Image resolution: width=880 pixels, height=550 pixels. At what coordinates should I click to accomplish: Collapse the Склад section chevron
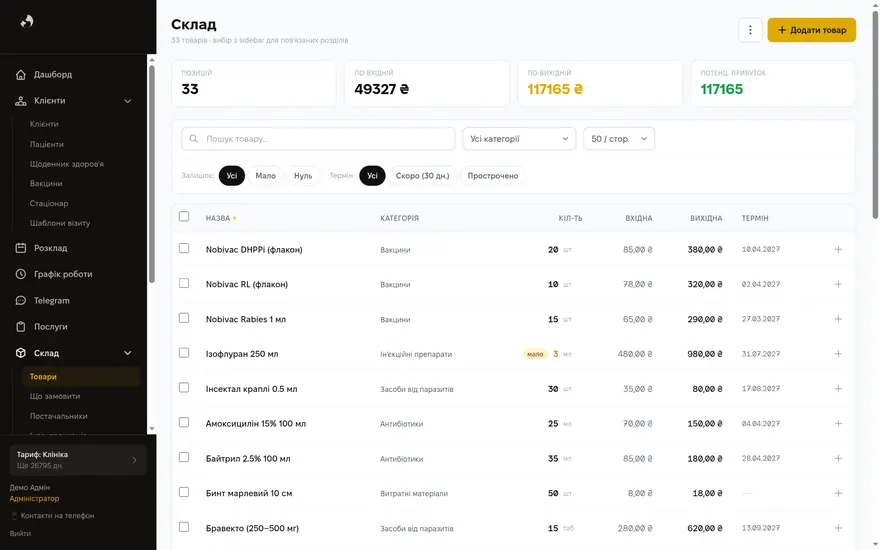pyautogui.click(x=127, y=353)
